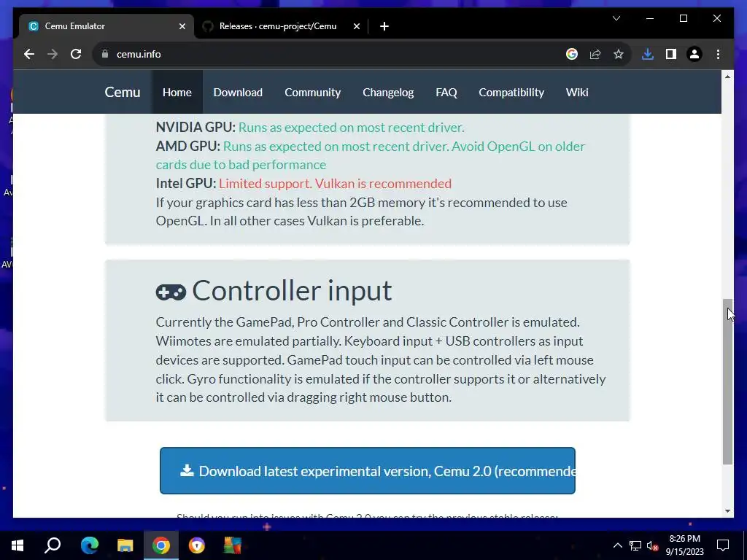The height and width of the screenshot is (560, 747).
Task: Open the Compatibility nav item
Action: tap(511, 93)
